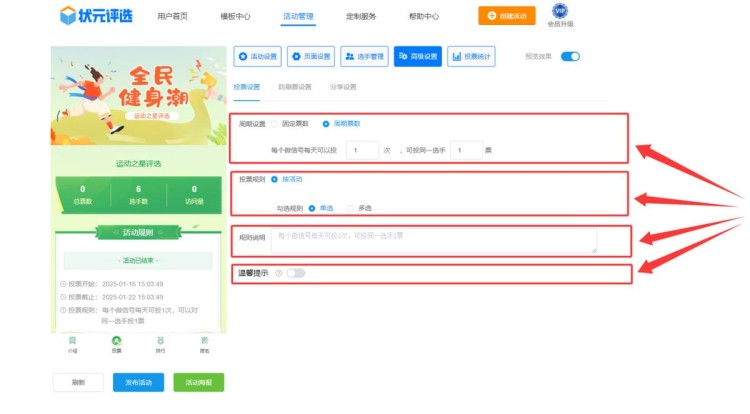The image size is (750, 414).
Task: Click the 状元评选 logo icon
Action: coord(67,15)
